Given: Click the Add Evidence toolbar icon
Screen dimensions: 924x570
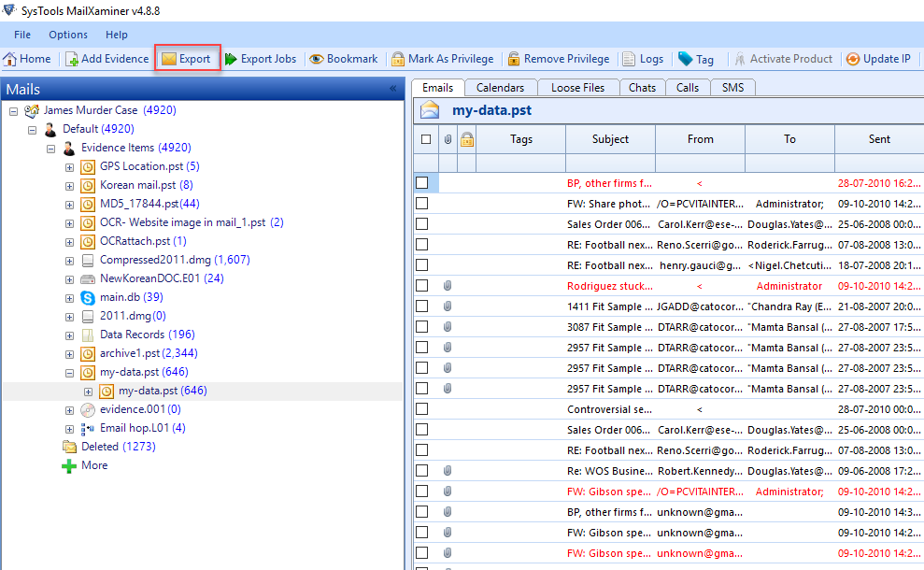Looking at the screenshot, I should coord(72,59).
